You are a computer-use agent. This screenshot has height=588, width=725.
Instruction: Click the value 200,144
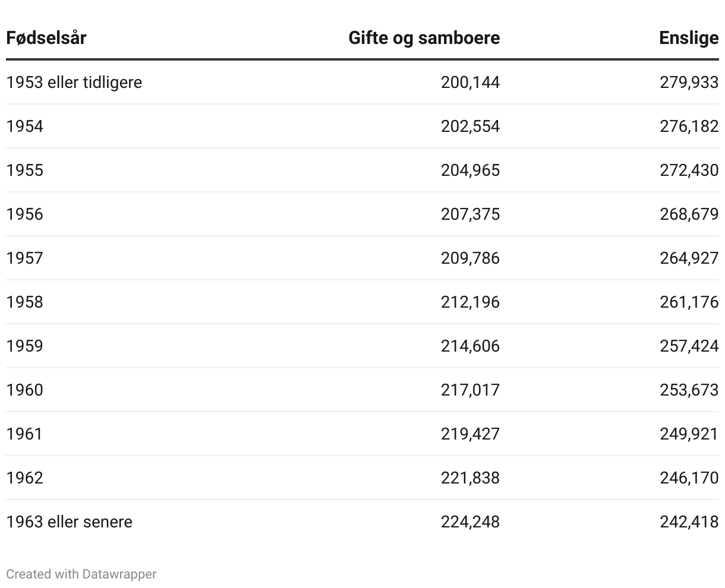pyautogui.click(x=471, y=82)
